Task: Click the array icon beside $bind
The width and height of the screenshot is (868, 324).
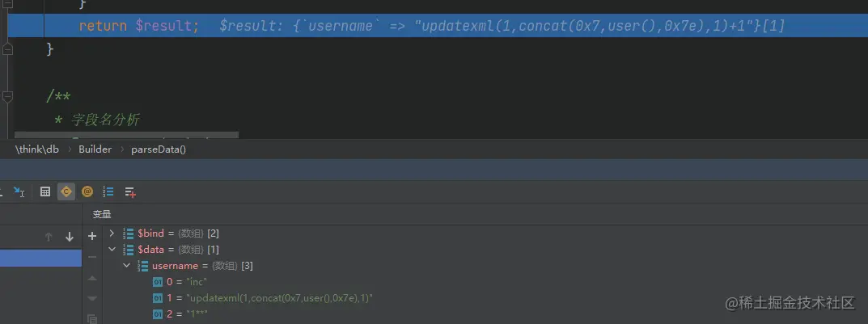Action: 128,234
